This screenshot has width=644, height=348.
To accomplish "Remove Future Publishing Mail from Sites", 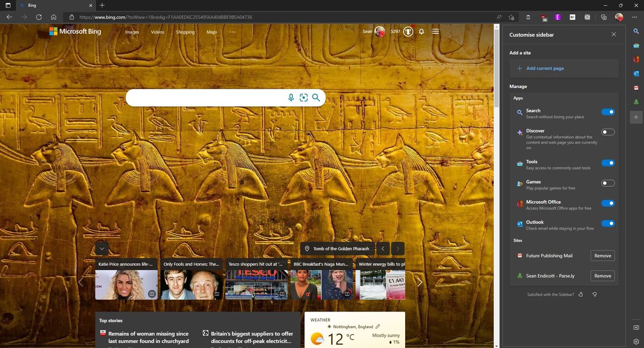I will [x=602, y=256].
